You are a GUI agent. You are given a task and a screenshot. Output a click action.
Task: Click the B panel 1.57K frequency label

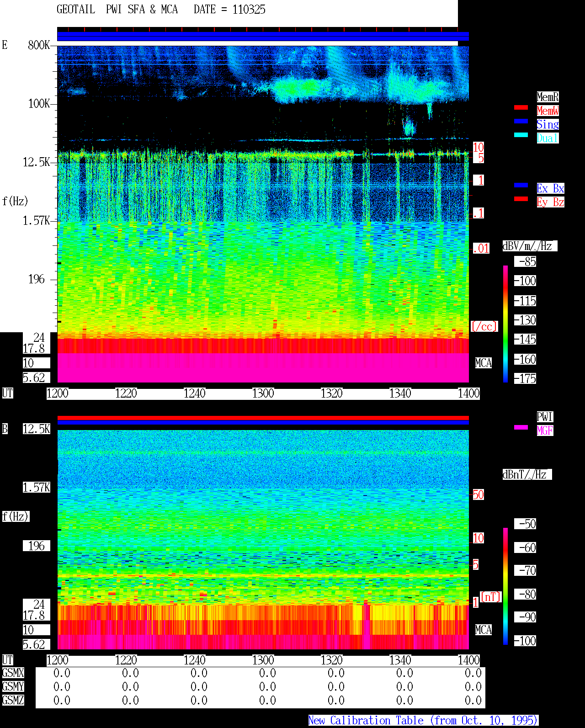pos(37,487)
